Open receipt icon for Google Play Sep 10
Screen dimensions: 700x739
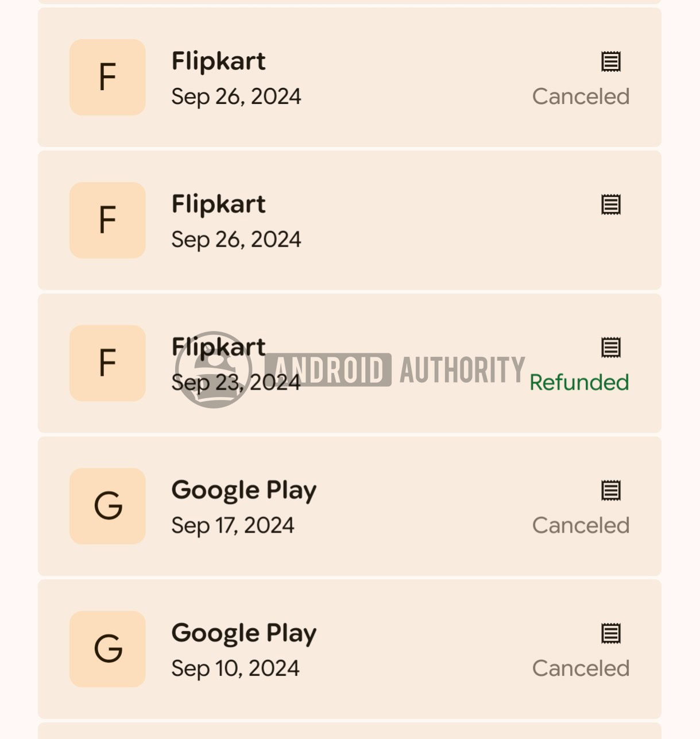[611, 634]
